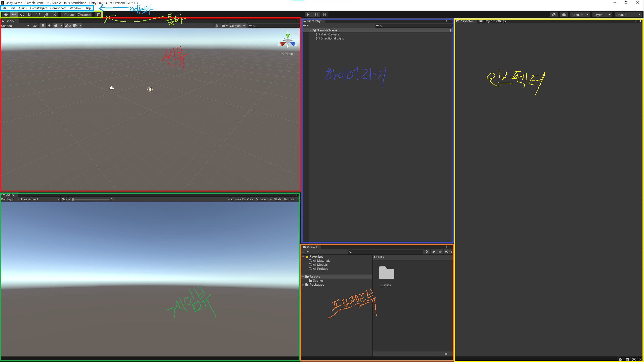Switch to the Game tab
The width and height of the screenshot is (644, 362).
click(x=8, y=195)
